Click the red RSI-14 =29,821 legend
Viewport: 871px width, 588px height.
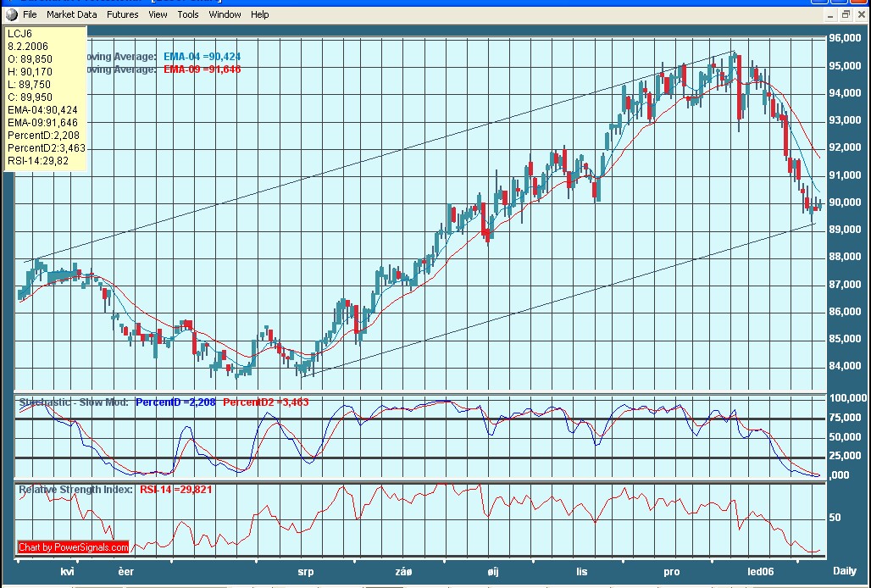[x=175, y=490]
